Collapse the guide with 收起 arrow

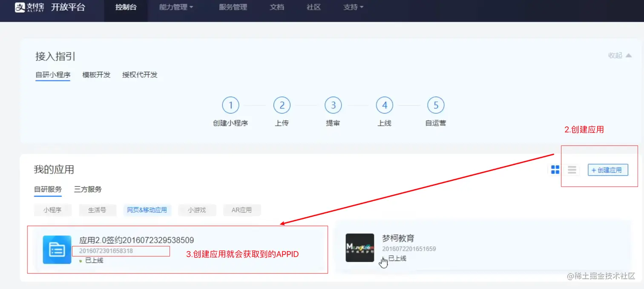tap(620, 55)
